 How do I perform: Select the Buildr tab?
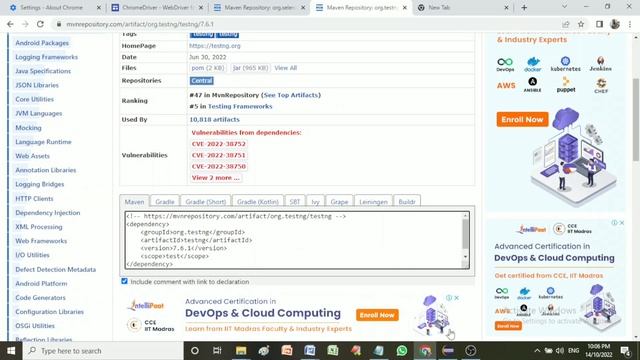pyautogui.click(x=407, y=202)
